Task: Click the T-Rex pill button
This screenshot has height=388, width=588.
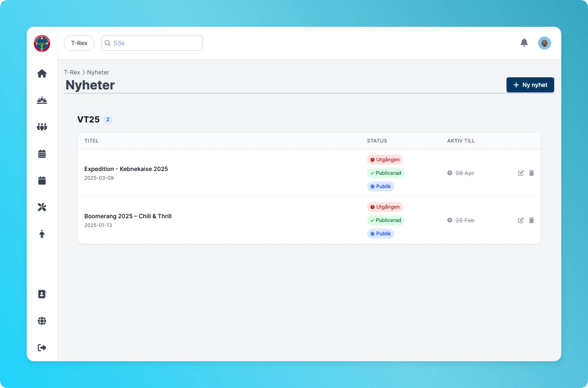Action: [x=79, y=43]
